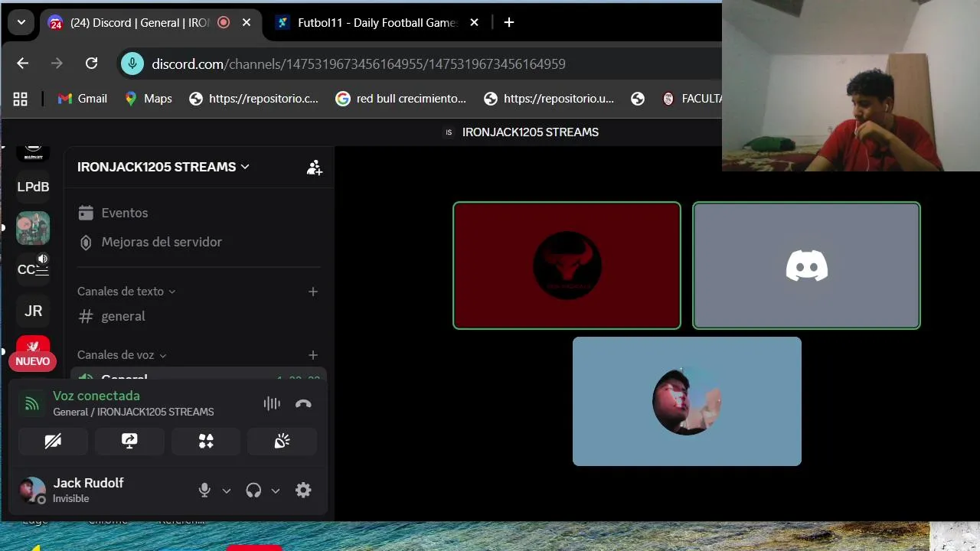Open the repositorio.u bookmark
The image size is (980, 551).
pyautogui.click(x=549, y=99)
